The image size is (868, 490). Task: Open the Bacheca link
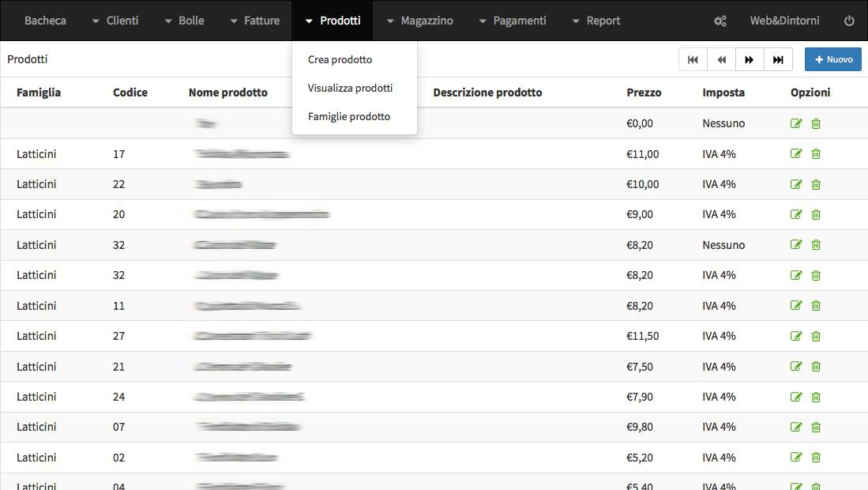click(x=45, y=21)
